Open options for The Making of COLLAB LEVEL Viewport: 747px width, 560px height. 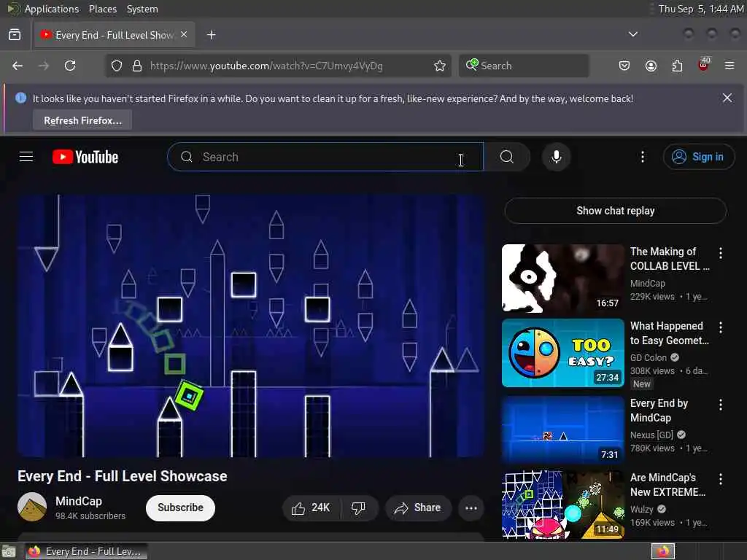click(x=720, y=253)
